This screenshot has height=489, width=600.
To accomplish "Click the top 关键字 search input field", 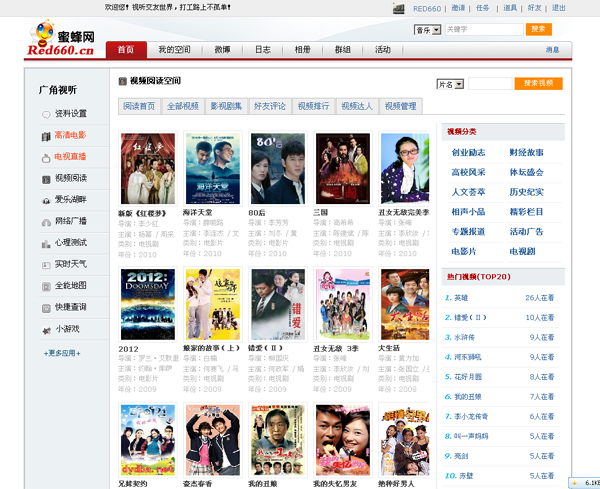I will [484, 29].
